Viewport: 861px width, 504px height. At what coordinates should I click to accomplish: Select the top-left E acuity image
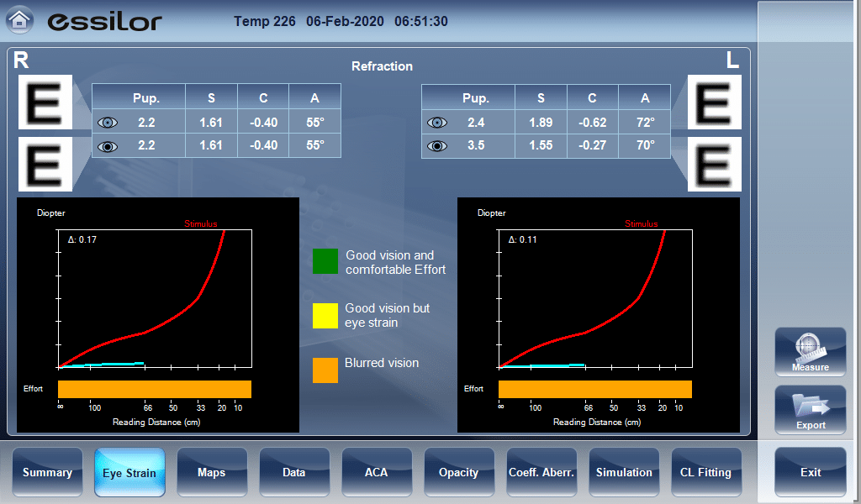point(45,102)
